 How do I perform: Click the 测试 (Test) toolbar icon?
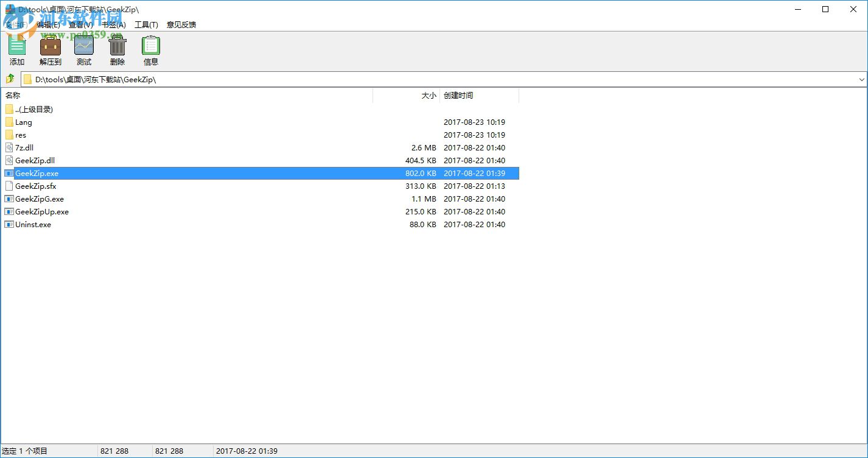coord(83,49)
